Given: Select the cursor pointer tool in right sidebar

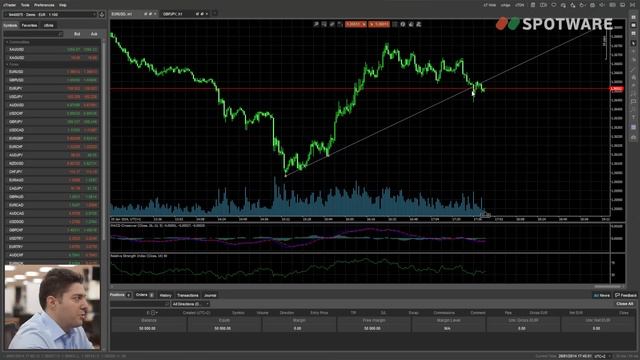Looking at the screenshot, I should click(x=633, y=43).
